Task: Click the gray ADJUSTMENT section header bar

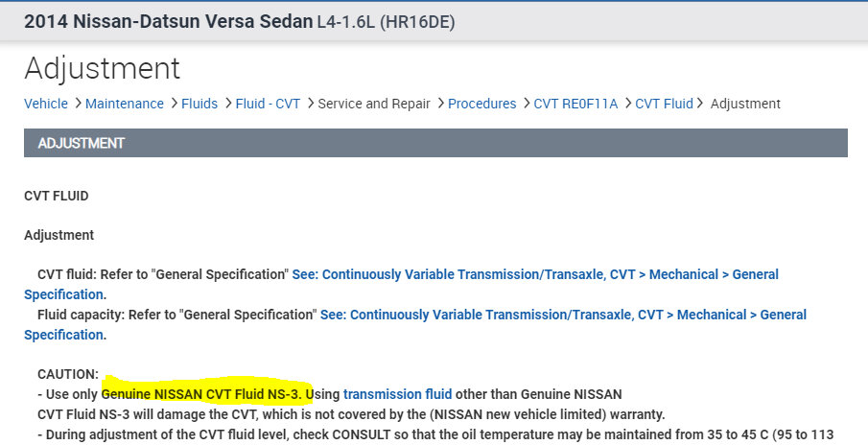Action: 435,143
